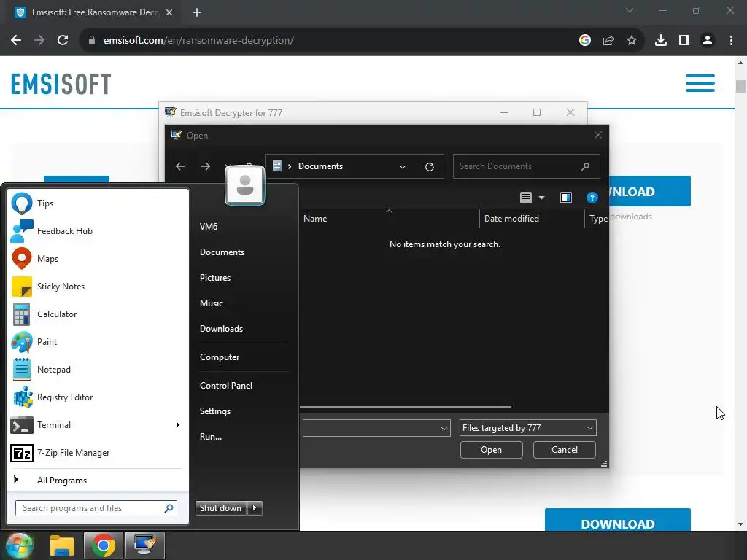Screen dimensions: 747x560
Task: Click the Search Documents field
Action: pos(527,166)
